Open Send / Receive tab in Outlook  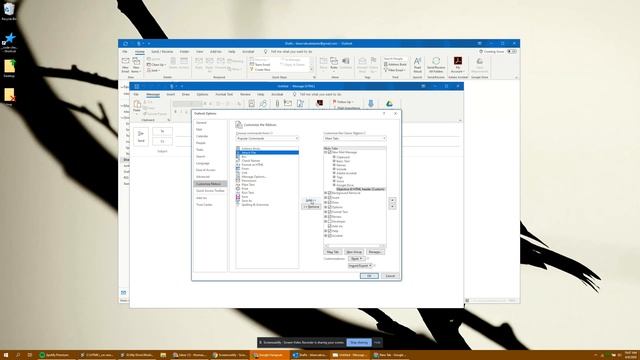point(162,52)
